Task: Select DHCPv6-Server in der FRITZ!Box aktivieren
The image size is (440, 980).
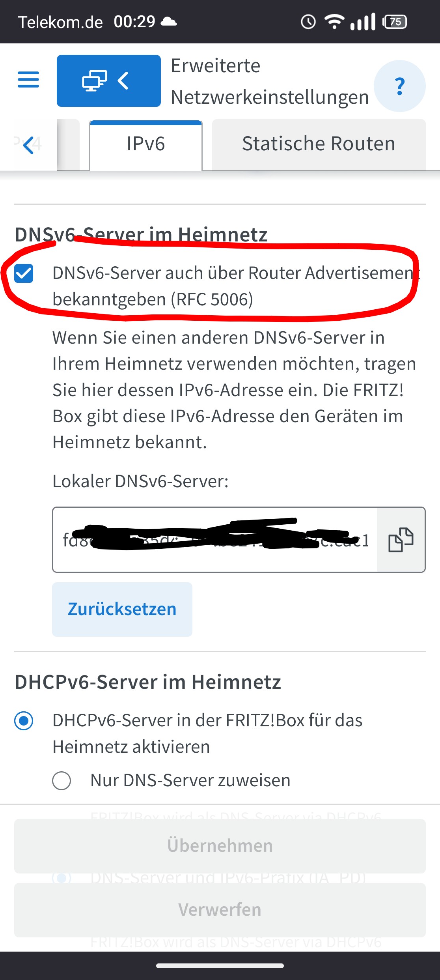Action: coord(24,721)
